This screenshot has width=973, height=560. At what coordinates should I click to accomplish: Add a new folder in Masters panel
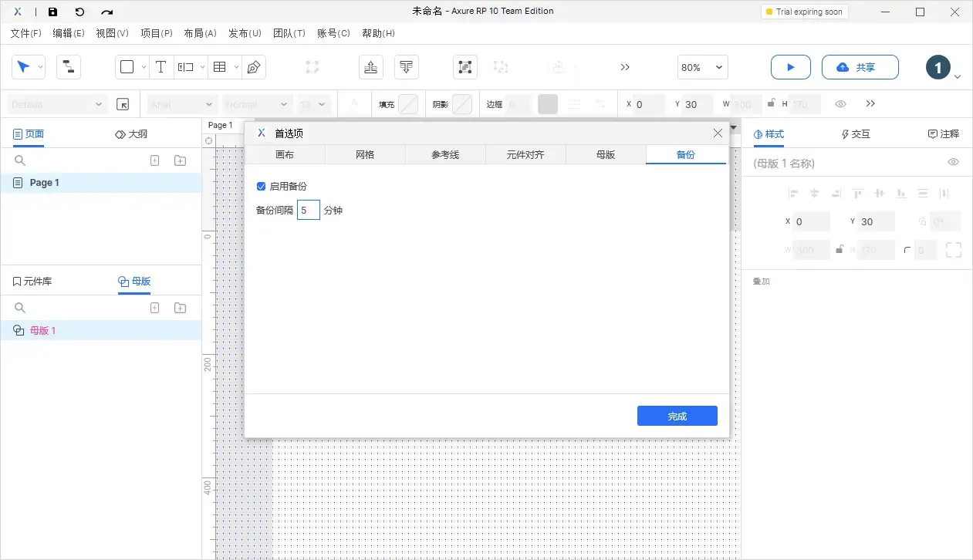(180, 308)
